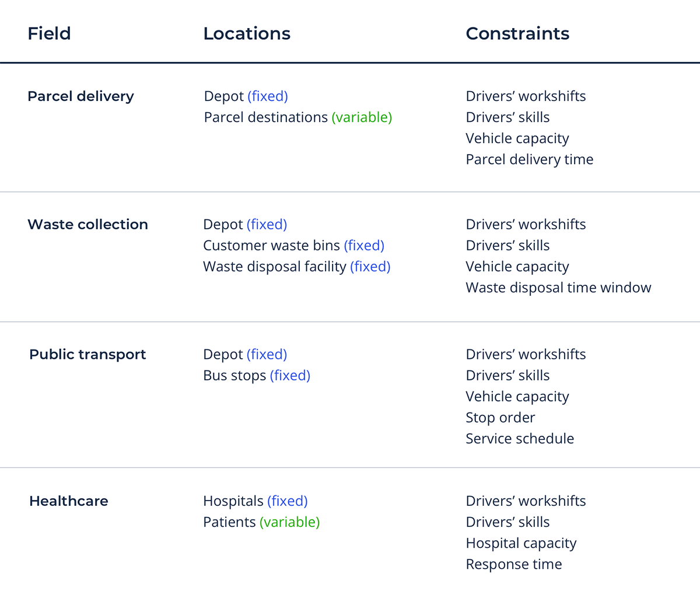The width and height of the screenshot is (700, 598).
Task: Click the Hospital capacity constraint
Action: pos(521,543)
